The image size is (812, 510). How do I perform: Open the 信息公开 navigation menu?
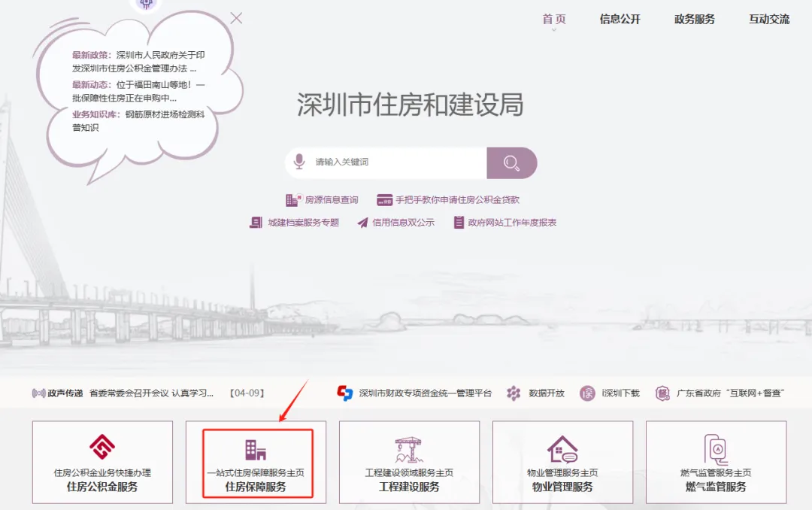click(x=620, y=19)
